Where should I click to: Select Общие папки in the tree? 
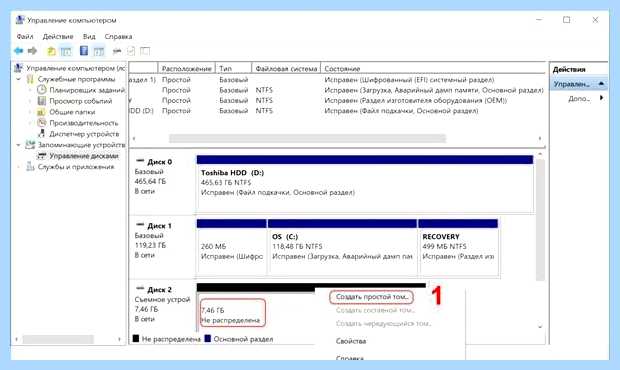(x=72, y=112)
